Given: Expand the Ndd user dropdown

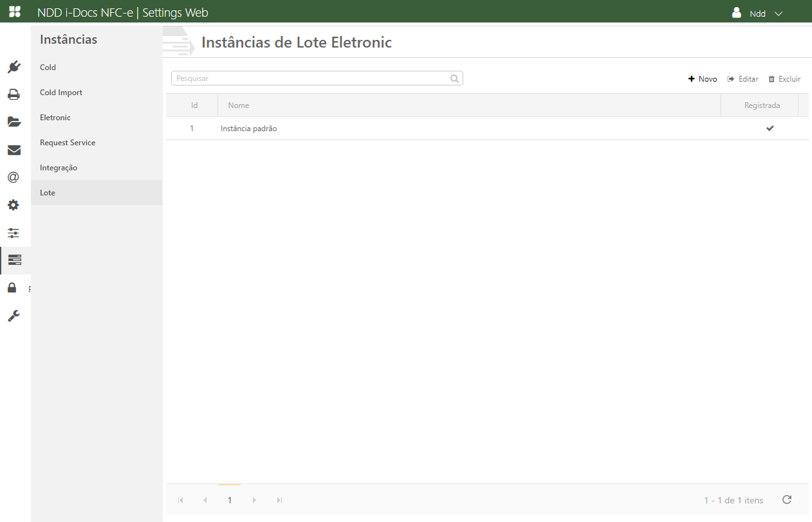Looking at the screenshot, I should (757, 14).
